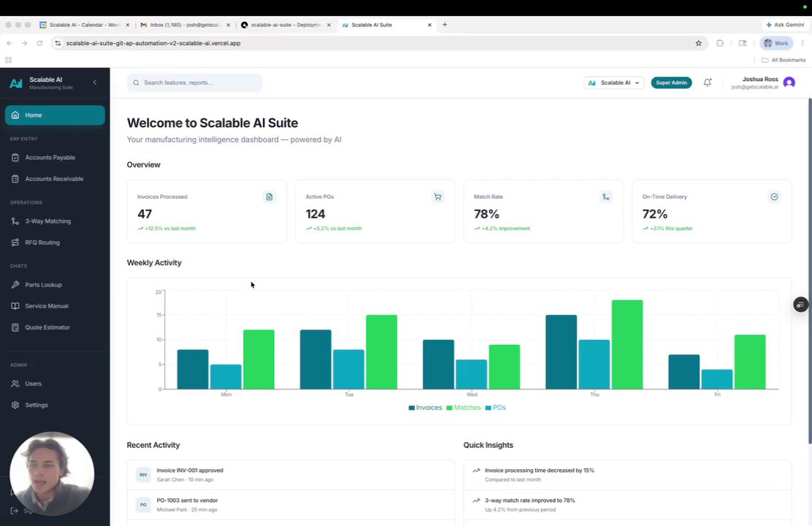Close the Scalable AI Suite tab

[429, 25]
